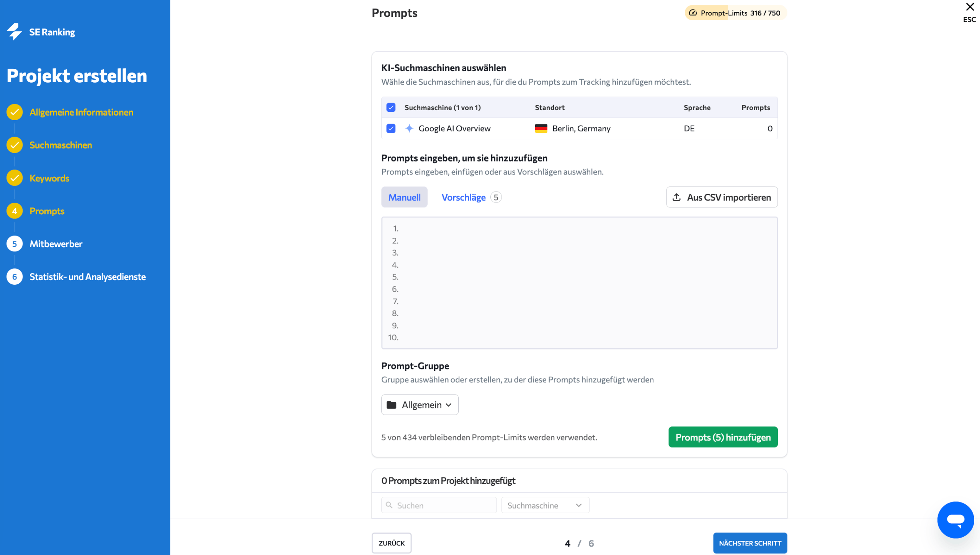Open the Suchmaschine filter dropdown

click(545, 505)
